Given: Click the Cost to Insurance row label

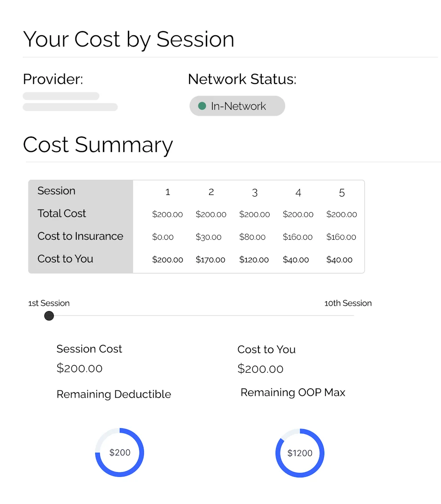Looking at the screenshot, I should (80, 236).
